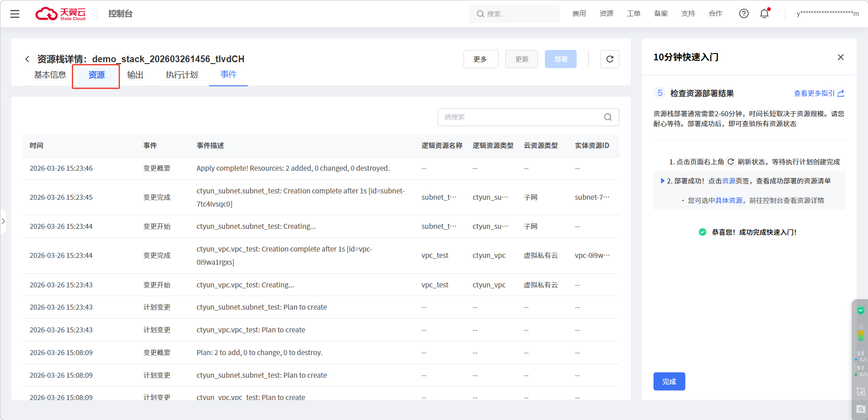The height and width of the screenshot is (420, 868).
Task: Click the refresh icon next to deploy button
Action: tap(609, 59)
